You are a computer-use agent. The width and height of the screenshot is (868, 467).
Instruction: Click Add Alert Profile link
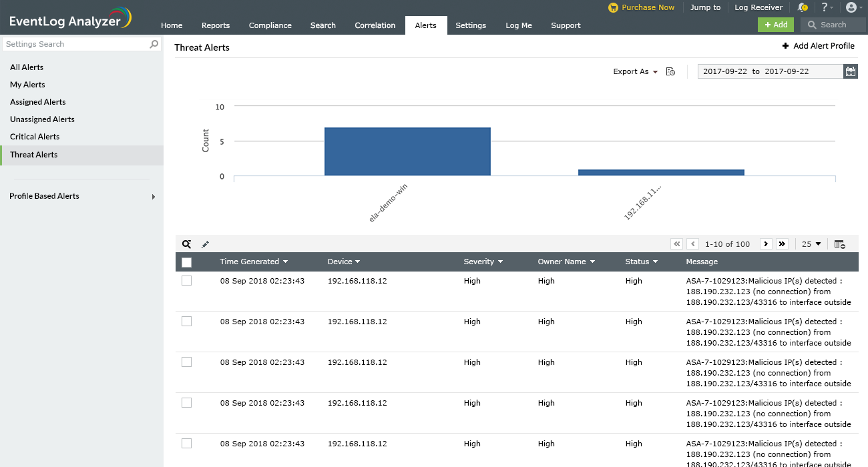tap(818, 46)
